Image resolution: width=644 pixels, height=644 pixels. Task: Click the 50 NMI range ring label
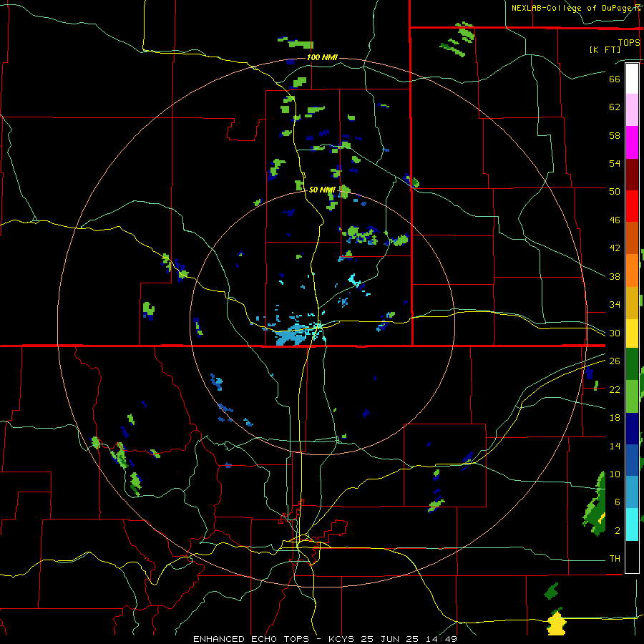click(x=322, y=190)
